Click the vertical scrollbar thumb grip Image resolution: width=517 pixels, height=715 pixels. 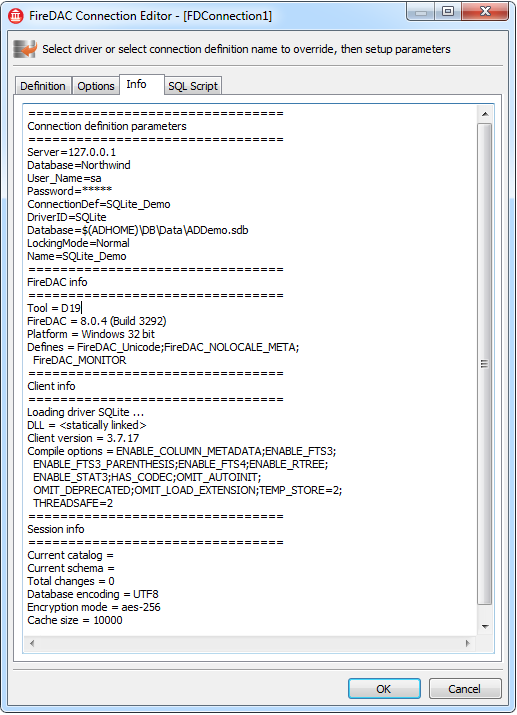point(485,364)
